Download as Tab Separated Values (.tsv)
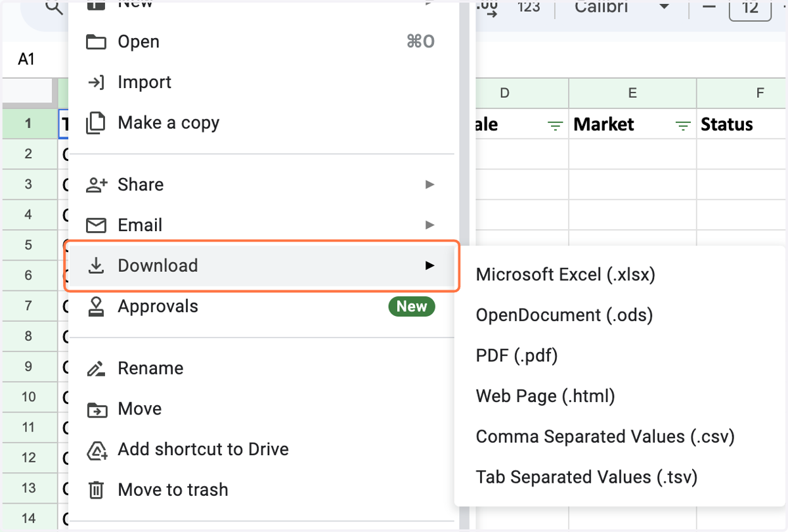 click(x=620, y=477)
